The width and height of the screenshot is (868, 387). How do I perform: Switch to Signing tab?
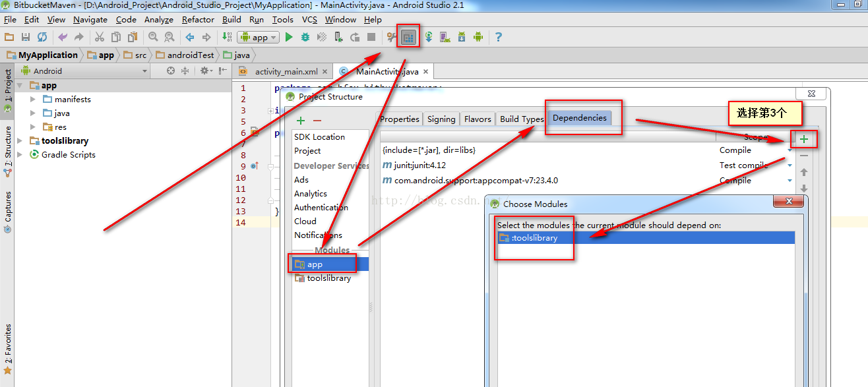point(441,119)
